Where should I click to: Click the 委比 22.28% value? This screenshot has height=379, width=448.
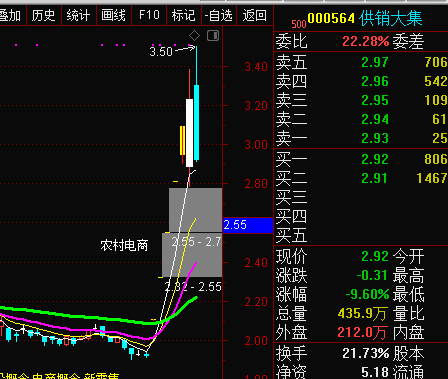[x=366, y=42]
